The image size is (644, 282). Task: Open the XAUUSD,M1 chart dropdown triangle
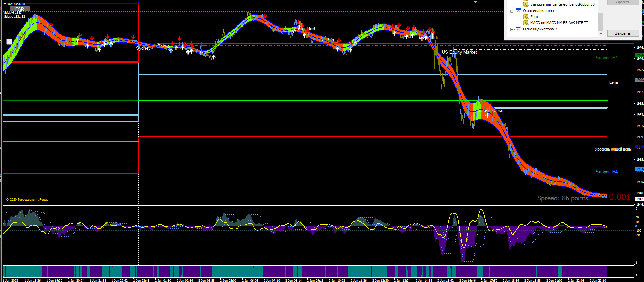(5, 4)
